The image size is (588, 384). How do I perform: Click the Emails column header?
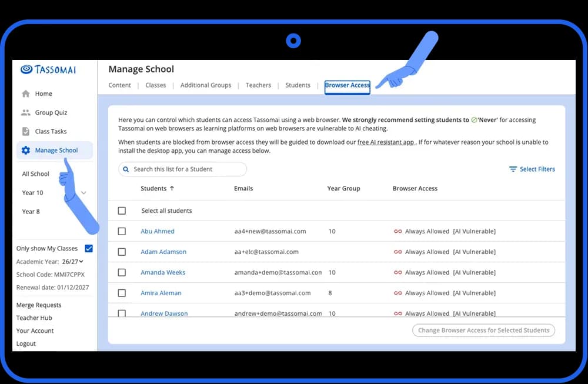243,188
